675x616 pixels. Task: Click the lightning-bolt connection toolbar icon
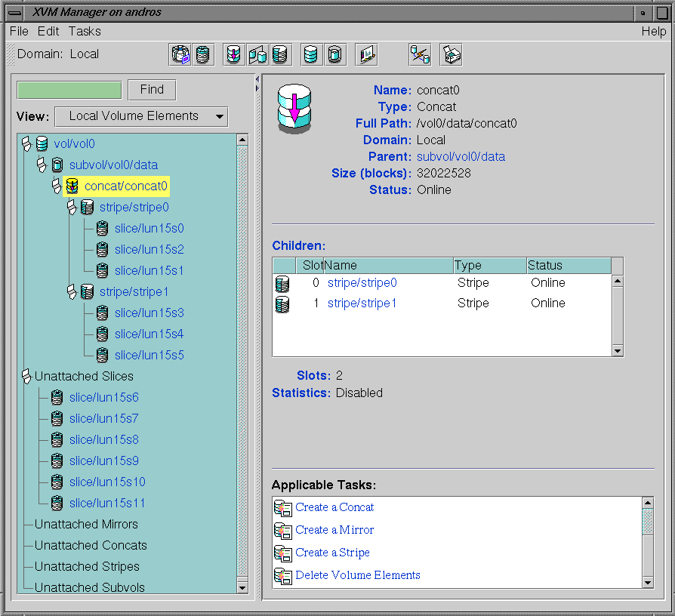[420, 54]
